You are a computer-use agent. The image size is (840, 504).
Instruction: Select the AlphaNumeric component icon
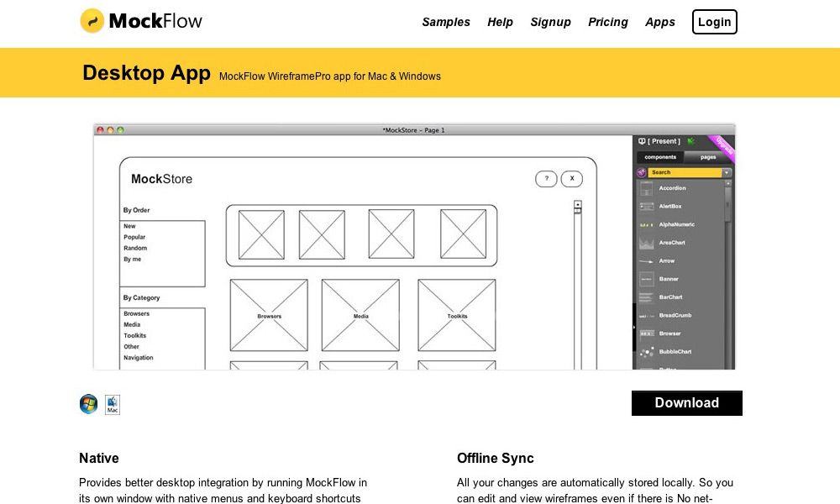[x=647, y=225]
